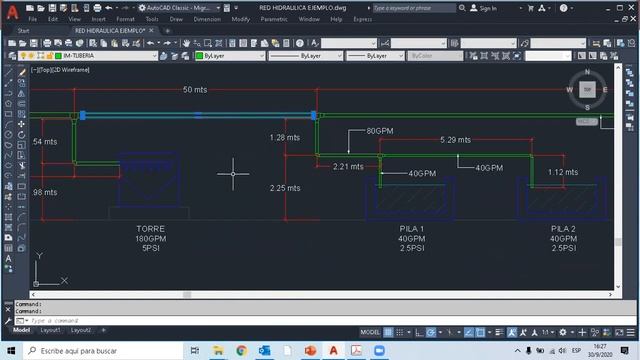Open the Layer Properties Manager icon
The image size is (640, 360).
click(12, 56)
